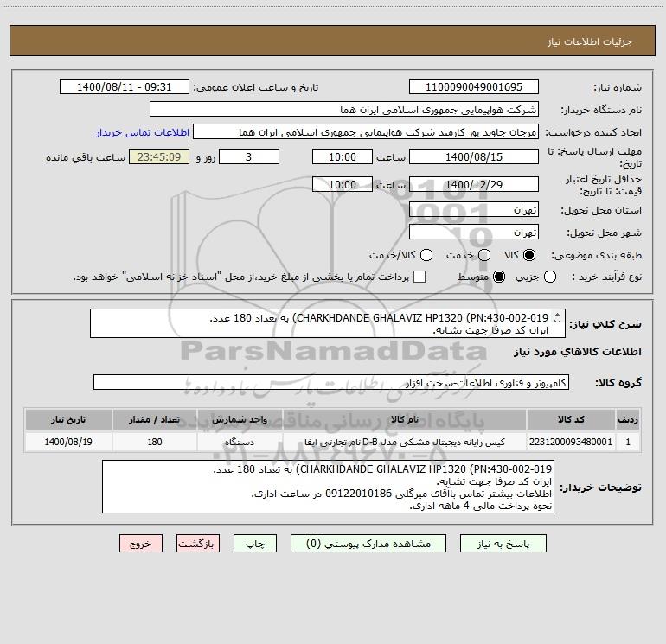Screen dimensions: 666x644
Task: Click the واحد شمارش column header
Action: tap(240, 419)
